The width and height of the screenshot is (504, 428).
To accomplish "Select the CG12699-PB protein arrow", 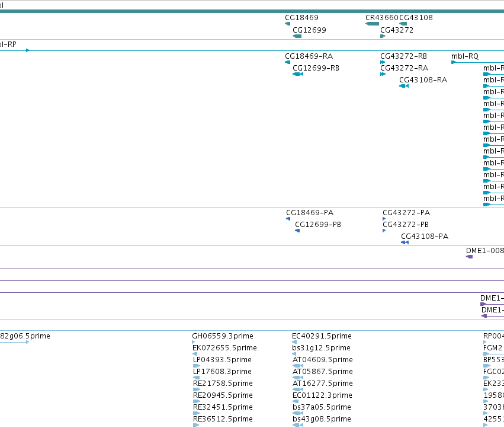I will (297, 231).
